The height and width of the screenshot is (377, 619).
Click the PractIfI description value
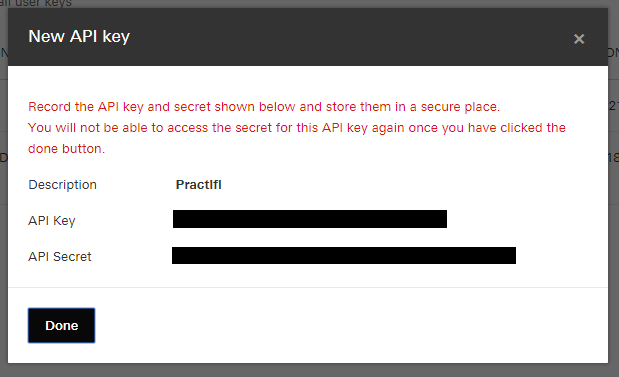pyautogui.click(x=199, y=185)
